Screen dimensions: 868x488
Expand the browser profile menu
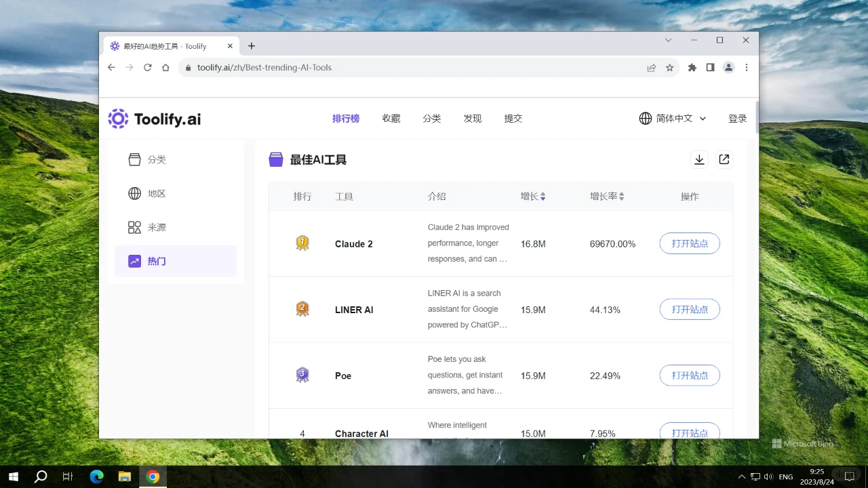click(728, 67)
